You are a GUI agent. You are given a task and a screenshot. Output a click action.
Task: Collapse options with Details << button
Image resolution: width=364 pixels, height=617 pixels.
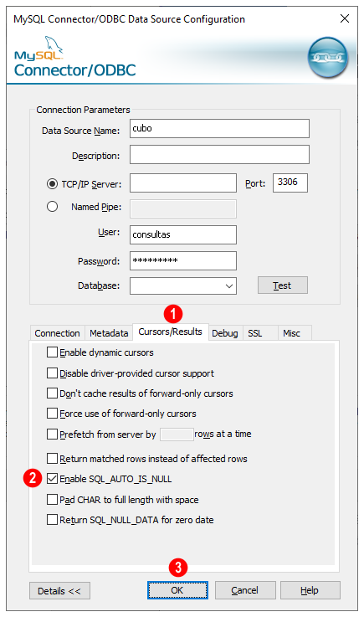(59, 591)
